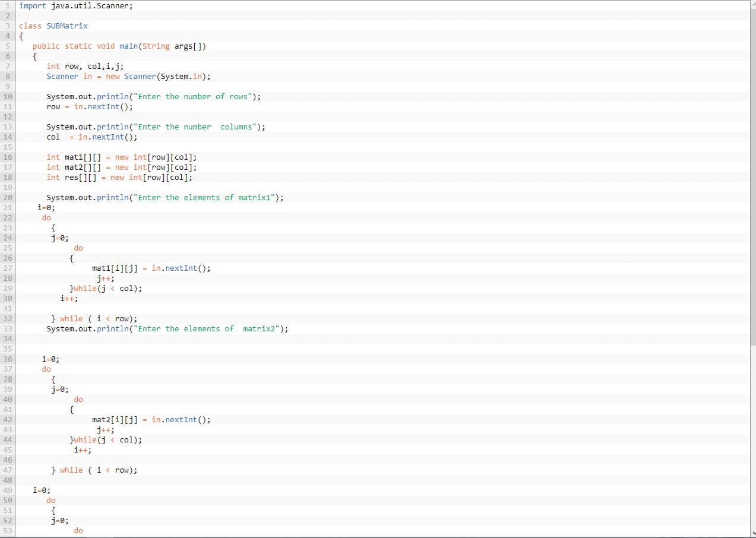Screen dimensions: 756x538
Task: Click the 'int res[][]' declaration line
Action: 119,177
